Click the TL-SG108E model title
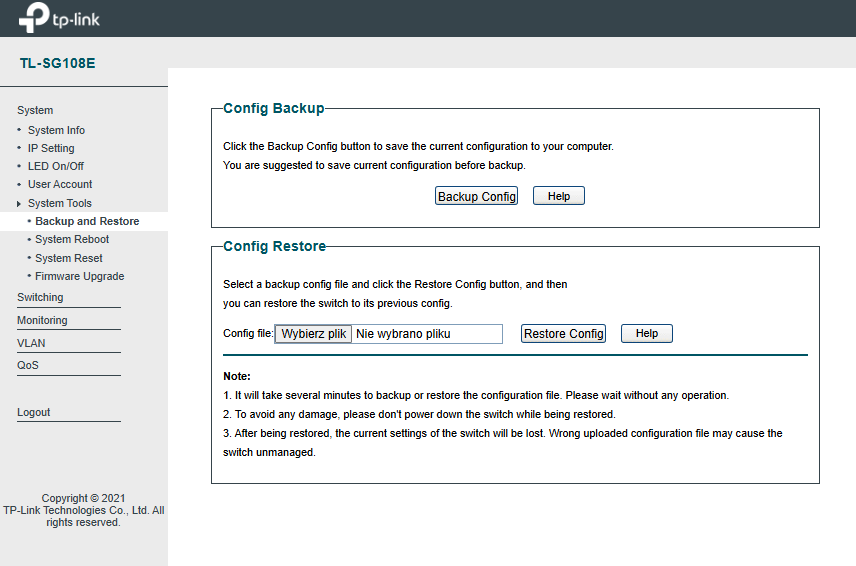Image resolution: width=856 pixels, height=566 pixels. 57,63
